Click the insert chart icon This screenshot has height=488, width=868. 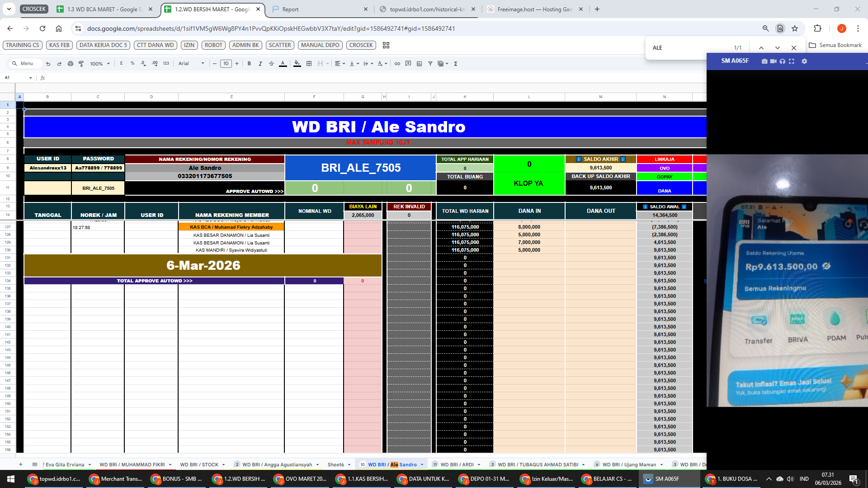pyautogui.click(x=419, y=64)
